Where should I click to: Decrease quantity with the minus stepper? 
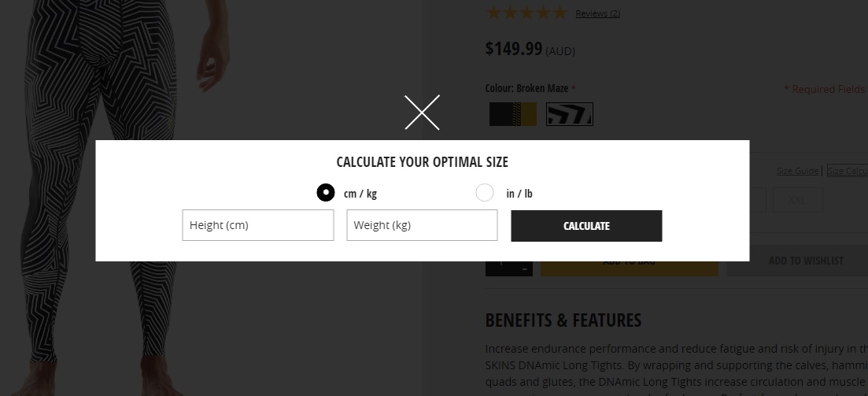click(x=524, y=269)
